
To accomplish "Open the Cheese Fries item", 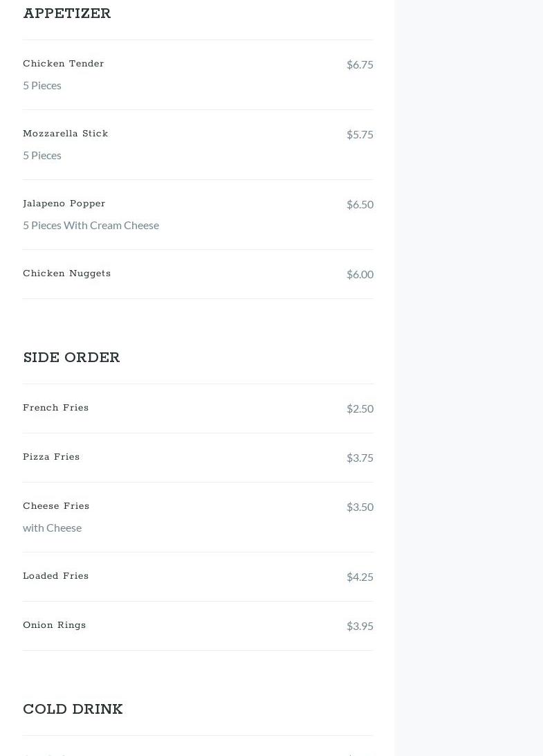I will pyautogui.click(x=56, y=506).
